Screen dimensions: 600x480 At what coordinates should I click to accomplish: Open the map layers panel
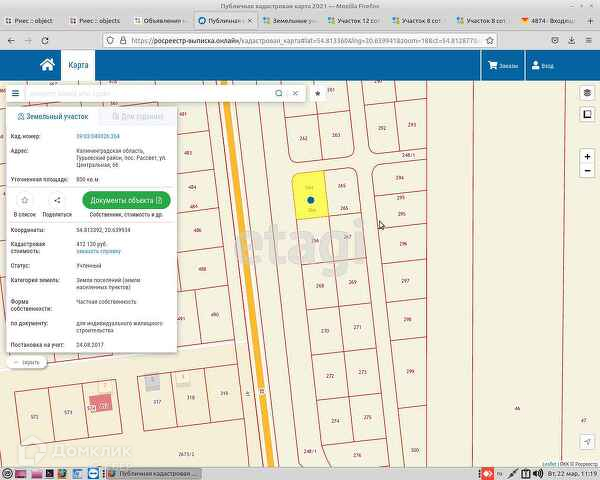click(x=587, y=93)
